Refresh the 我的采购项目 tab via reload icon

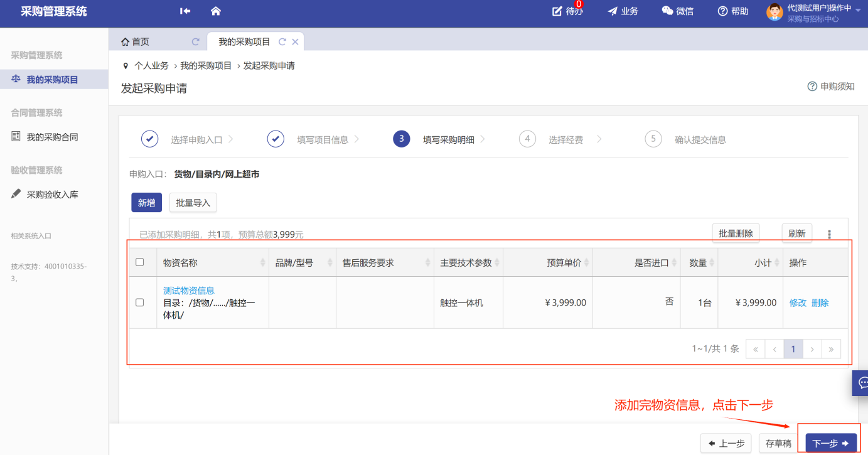click(x=282, y=42)
